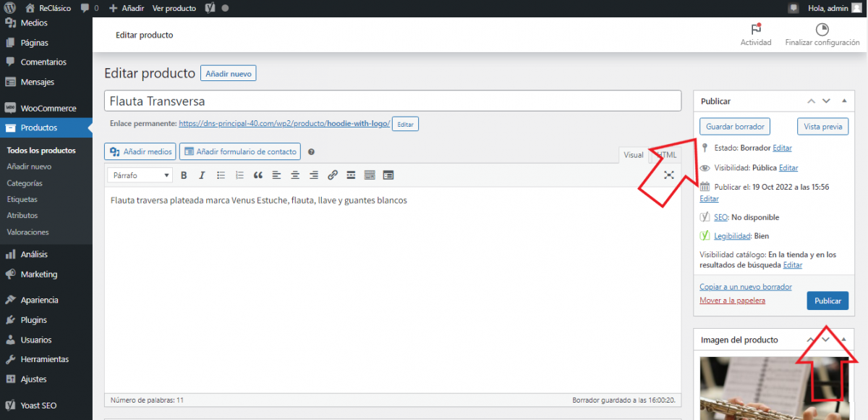Switch to the Visual editor tab
Viewport: 868px width, 420px height.
tap(634, 155)
